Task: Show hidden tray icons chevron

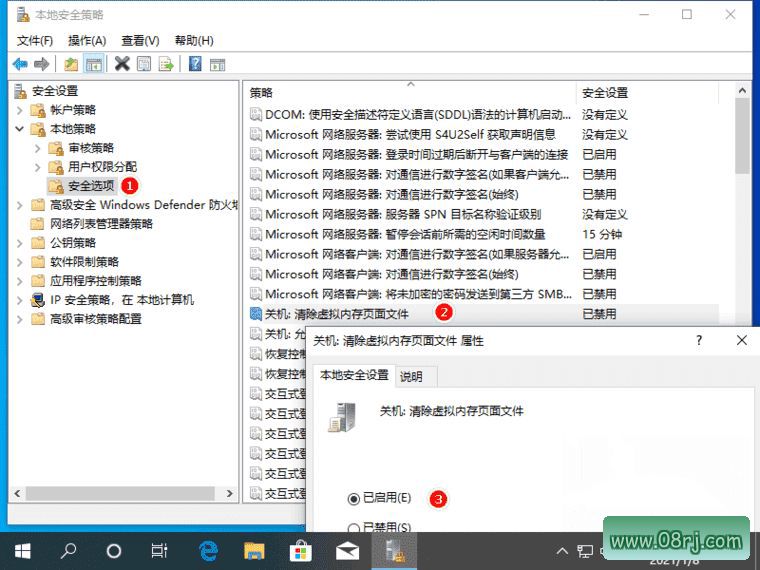Action: (x=562, y=551)
